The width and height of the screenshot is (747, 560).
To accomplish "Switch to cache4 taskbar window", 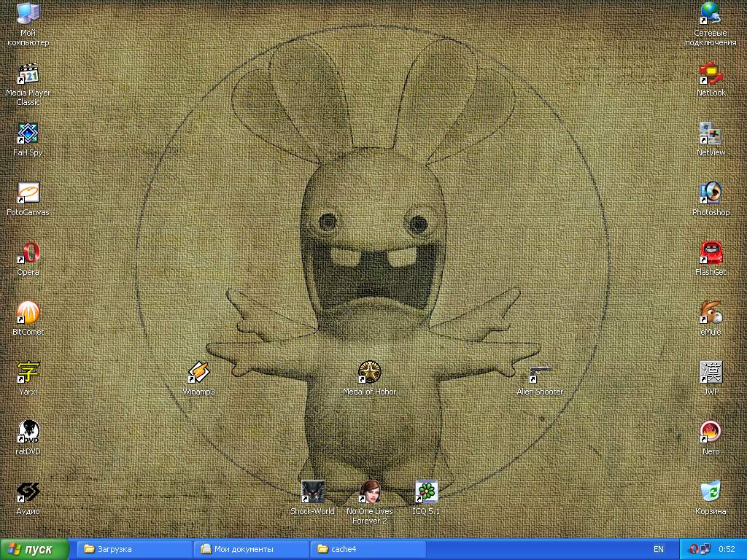I will (x=368, y=549).
